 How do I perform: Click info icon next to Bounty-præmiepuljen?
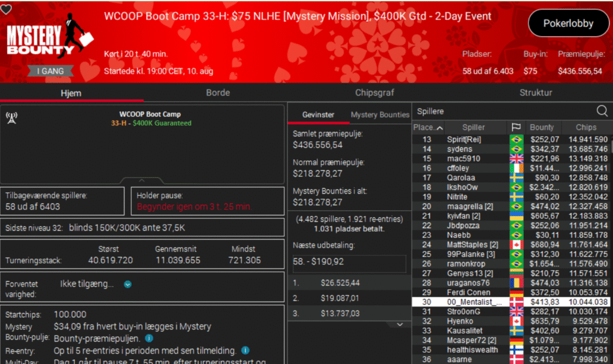[149, 338]
